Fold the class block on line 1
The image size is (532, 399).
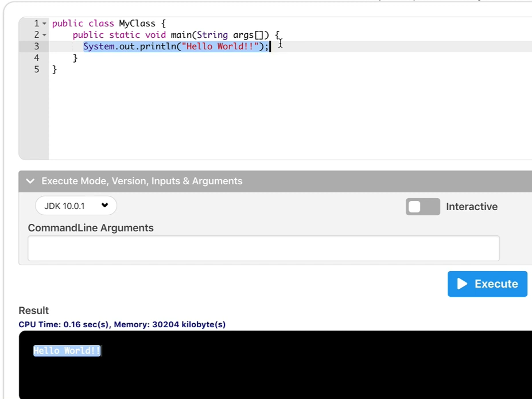pos(44,24)
